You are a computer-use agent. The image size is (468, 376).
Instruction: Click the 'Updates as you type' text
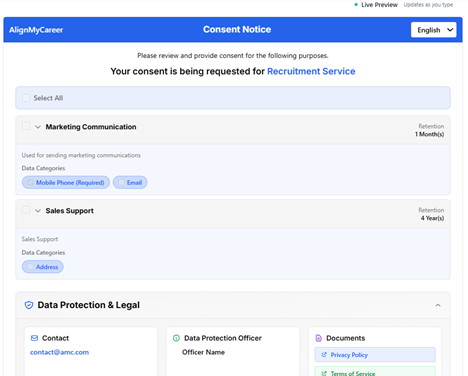pos(428,5)
